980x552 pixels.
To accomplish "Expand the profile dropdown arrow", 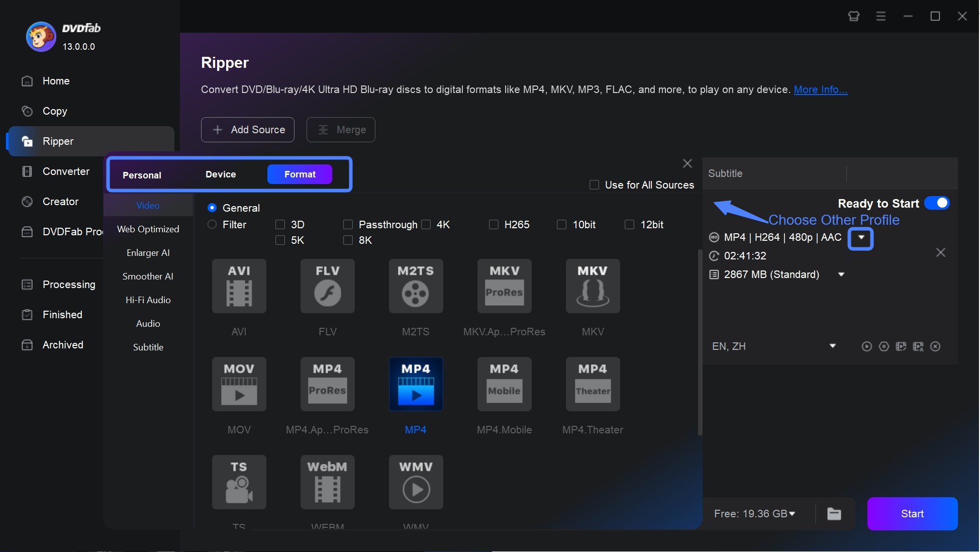I will [x=860, y=237].
